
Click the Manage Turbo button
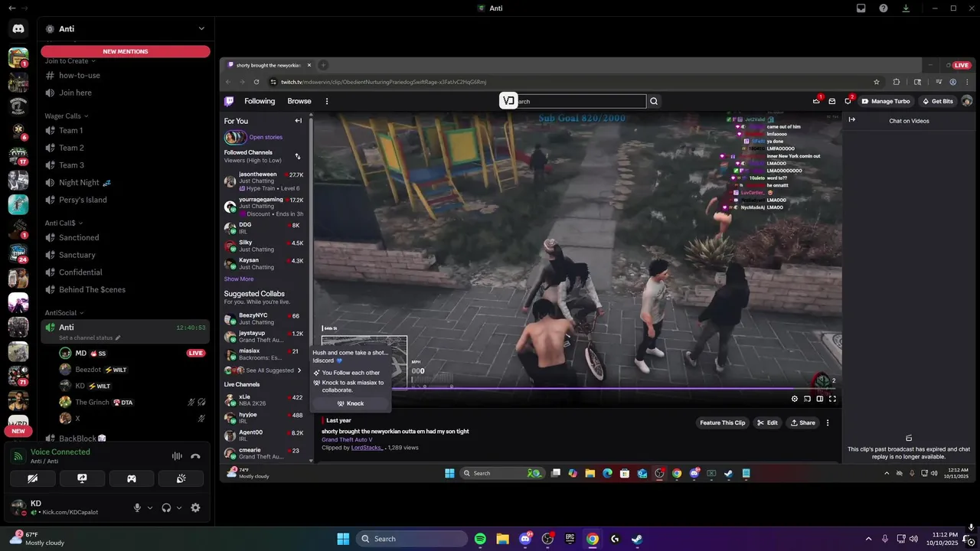(886, 101)
